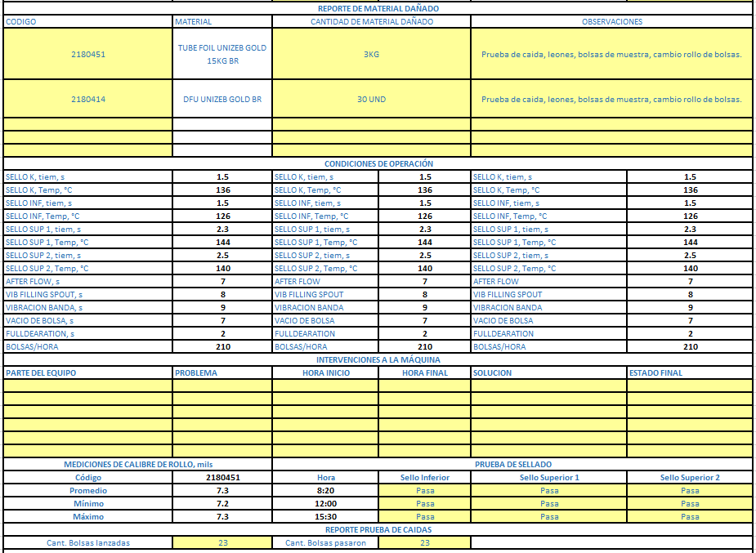
Task: Select the '8:20' time cell
Action: coord(325,491)
